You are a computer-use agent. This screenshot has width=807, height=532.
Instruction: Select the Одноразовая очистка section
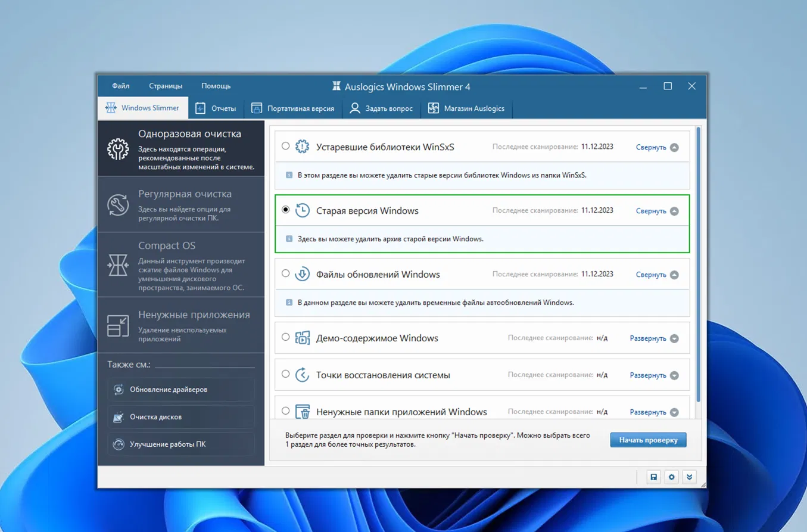coord(181,148)
